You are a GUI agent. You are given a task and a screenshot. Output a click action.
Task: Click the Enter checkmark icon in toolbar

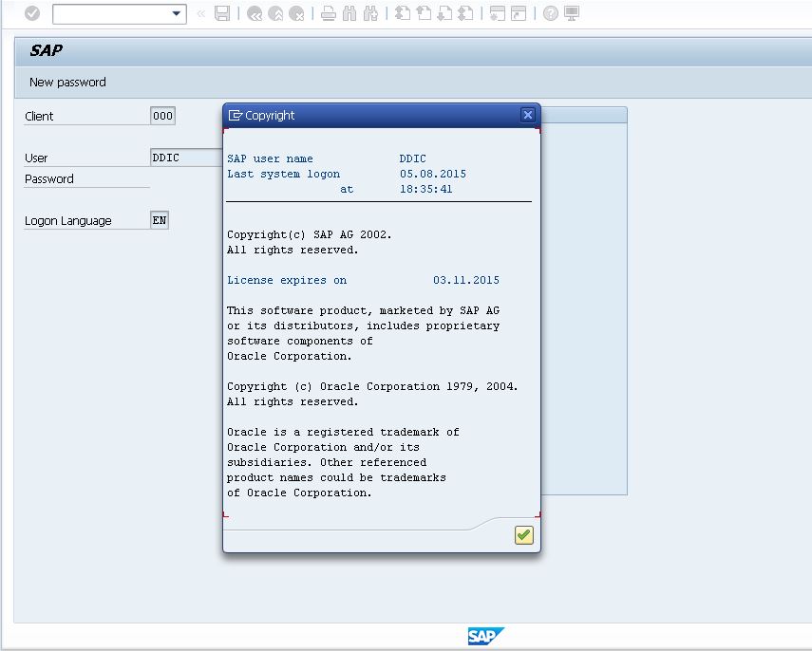(32, 13)
